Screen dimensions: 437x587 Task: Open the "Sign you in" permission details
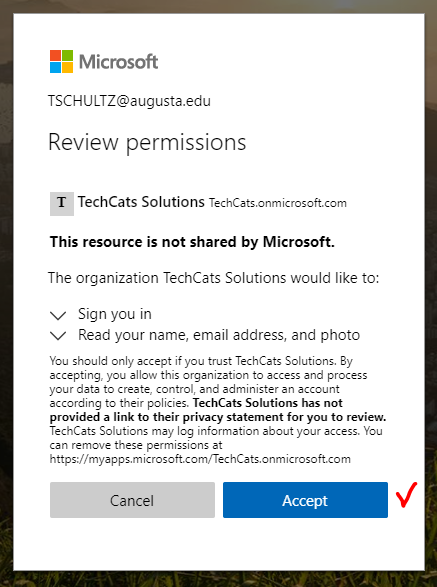(115, 314)
